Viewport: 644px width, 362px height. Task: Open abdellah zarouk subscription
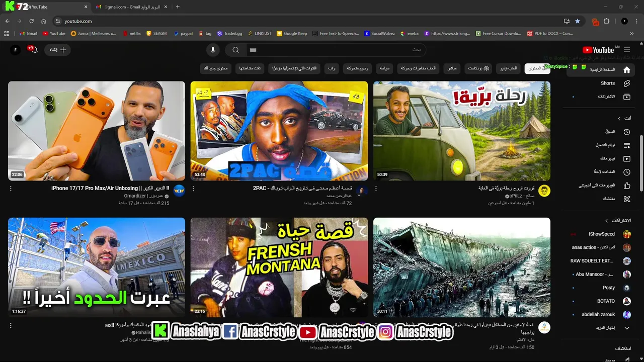pyautogui.click(x=600, y=315)
